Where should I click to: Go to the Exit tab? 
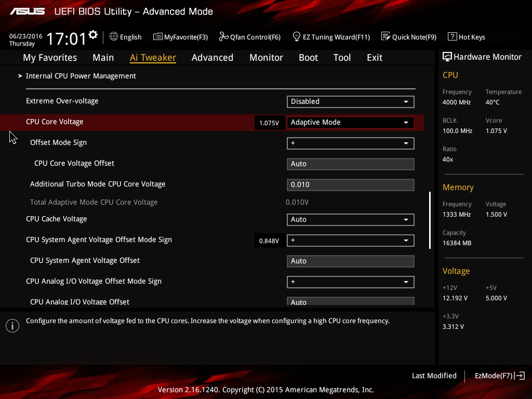click(375, 58)
